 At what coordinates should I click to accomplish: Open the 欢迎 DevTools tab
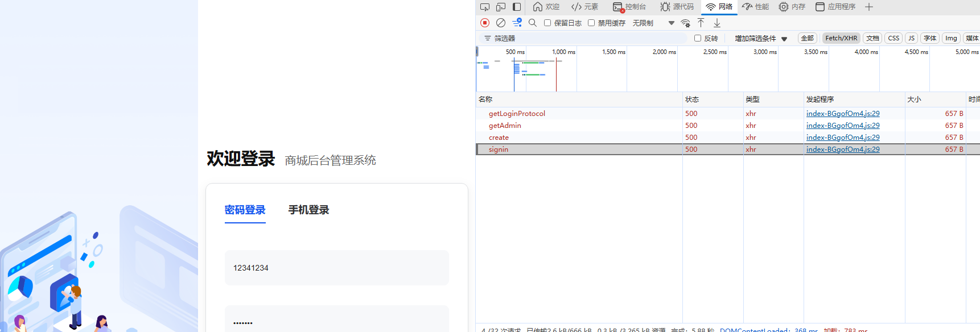546,7
